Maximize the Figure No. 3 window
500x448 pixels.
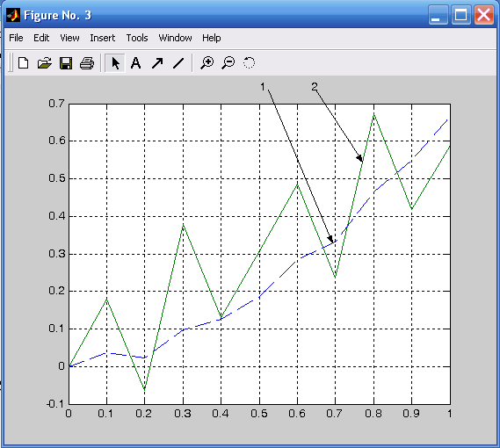460,15
